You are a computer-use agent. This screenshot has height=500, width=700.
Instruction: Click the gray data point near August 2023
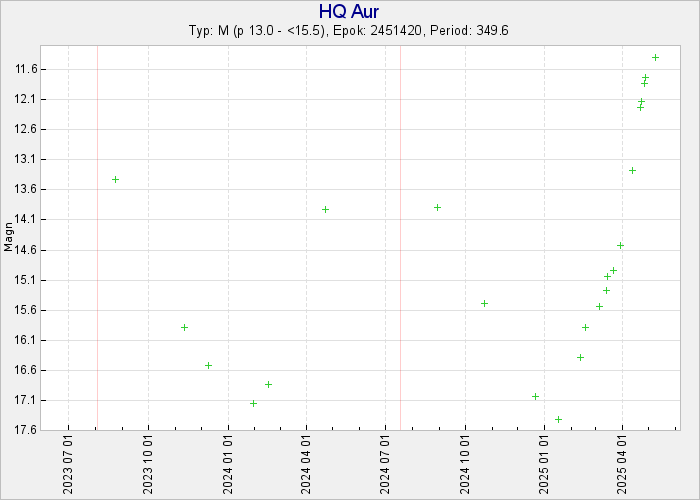pos(115,179)
